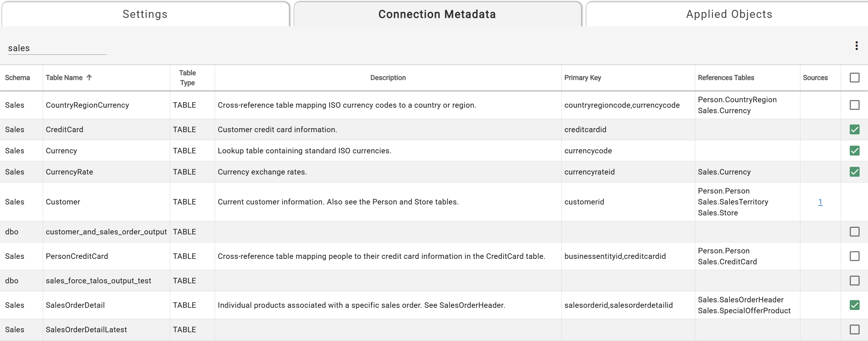Switch to the Applied Objects tab

[x=729, y=14]
